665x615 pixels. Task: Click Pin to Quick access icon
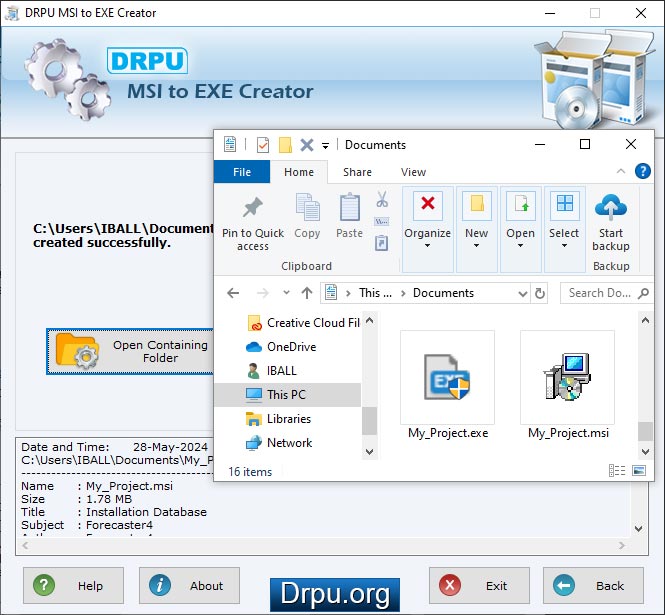point(253,207)
